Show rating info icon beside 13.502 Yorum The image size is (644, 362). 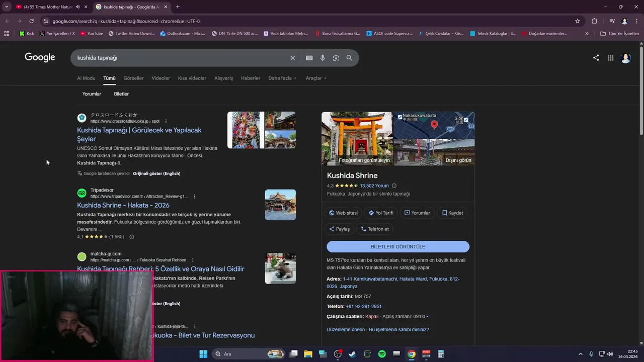pyautogui.click(x=394, y=186)
